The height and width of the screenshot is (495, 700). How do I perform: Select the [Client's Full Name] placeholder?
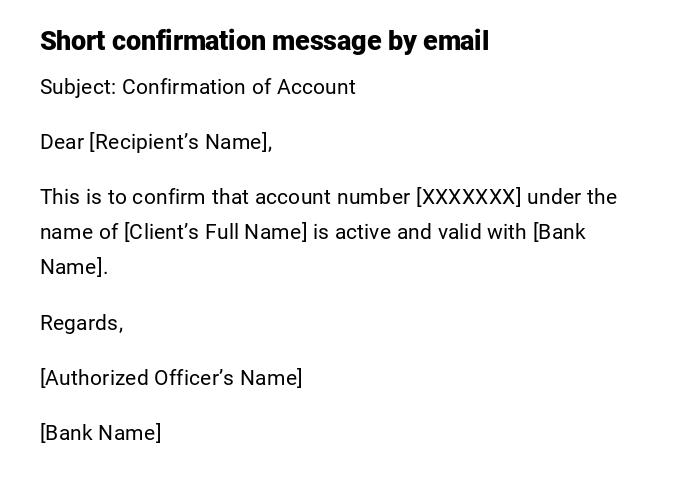click(x=215, y=232)
